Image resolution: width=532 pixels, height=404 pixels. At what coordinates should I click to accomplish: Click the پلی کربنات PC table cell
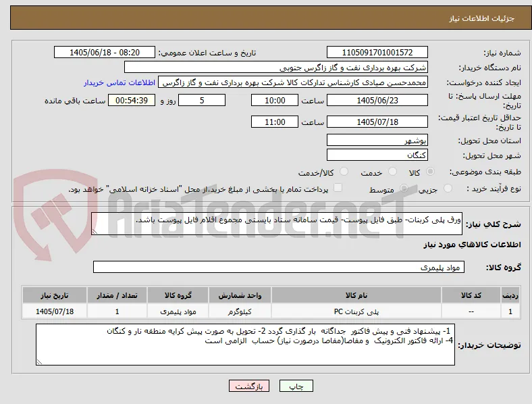pos(356,311)
